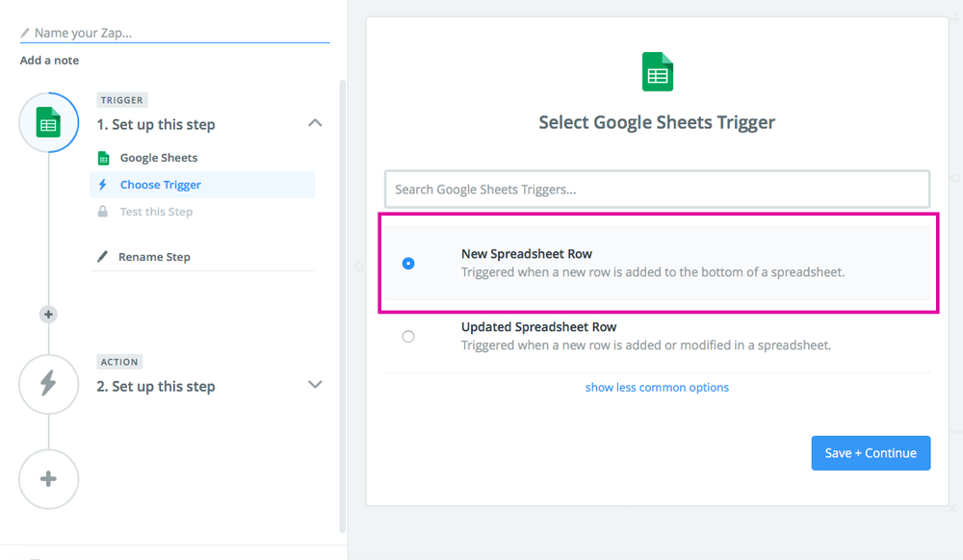Click the pencil icon beside Rename Step

pyautogui.click(x=102, y=256)
